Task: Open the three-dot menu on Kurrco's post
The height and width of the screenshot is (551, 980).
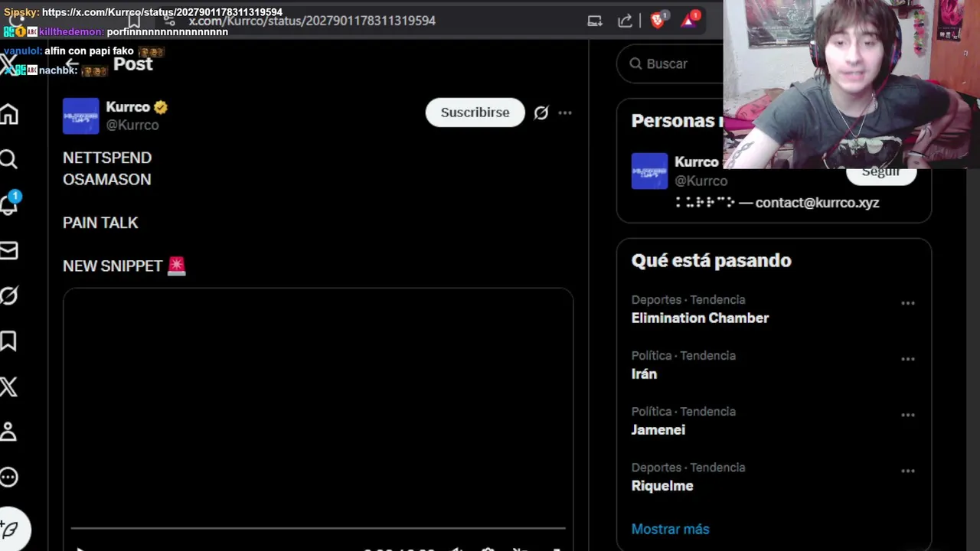Action: pyautogui.click(x=565, y=112)
